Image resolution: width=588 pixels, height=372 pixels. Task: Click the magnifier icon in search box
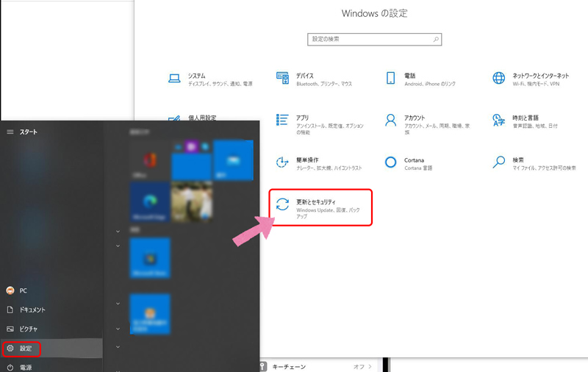click(436, 39)
